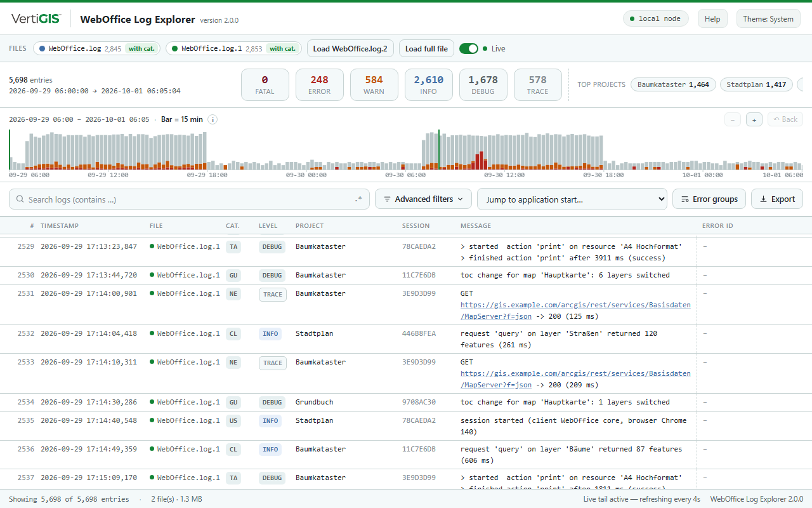
Task: Click TRACE level badge on row 2533
Action: tap(273, 363)
